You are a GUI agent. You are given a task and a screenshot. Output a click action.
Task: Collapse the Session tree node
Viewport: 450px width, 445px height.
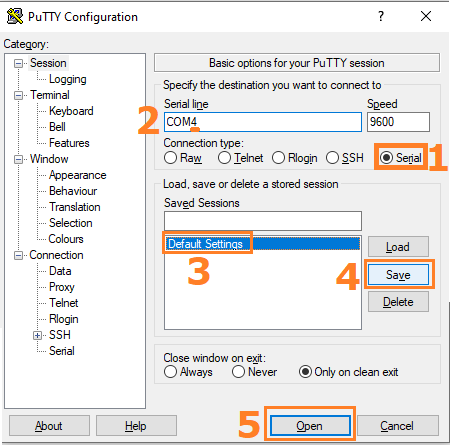(x=18, y=63)
